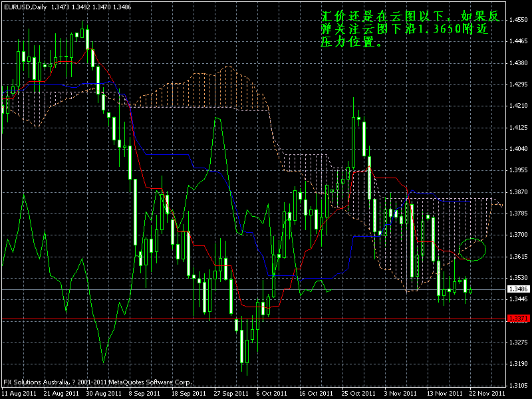Click the red price level label 1.3371

tap(518, 319)
